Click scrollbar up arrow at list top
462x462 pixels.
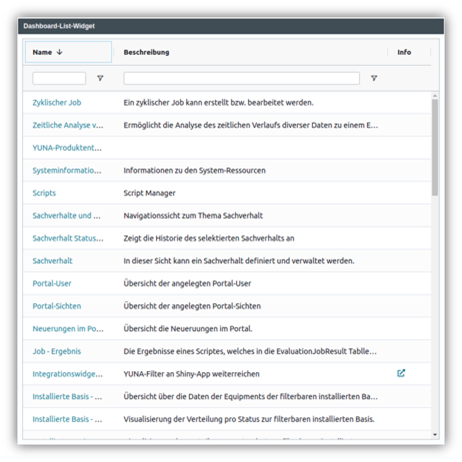click(x=435, y=96)
